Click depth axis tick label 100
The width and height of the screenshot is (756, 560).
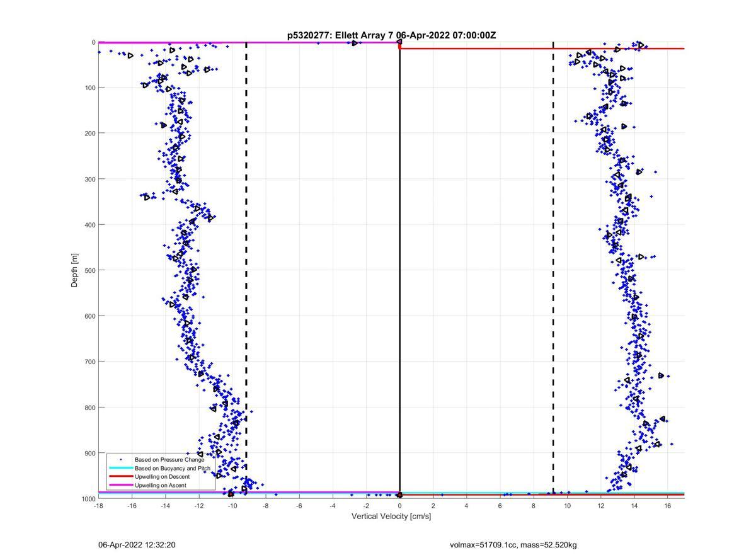tap(89, 88)
